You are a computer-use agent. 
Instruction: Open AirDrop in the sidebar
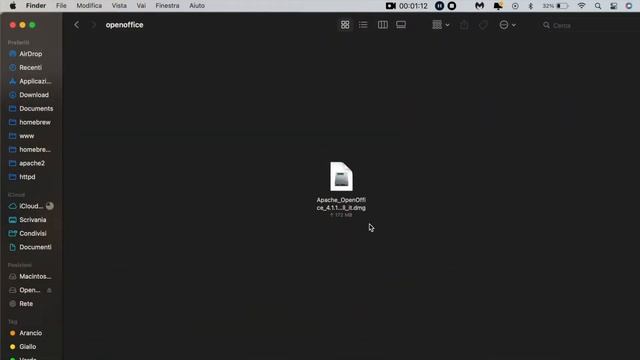(31, 54)
